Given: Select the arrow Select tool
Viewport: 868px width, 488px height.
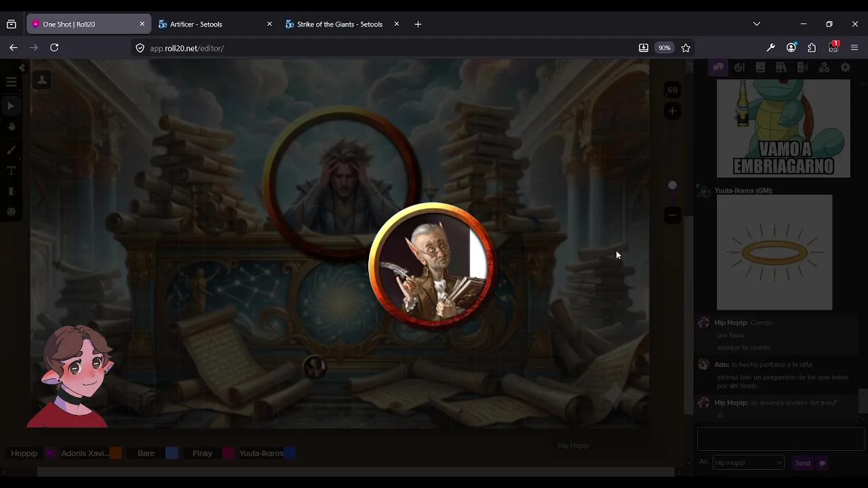Looking at the screenshot, I should point(11,106).
